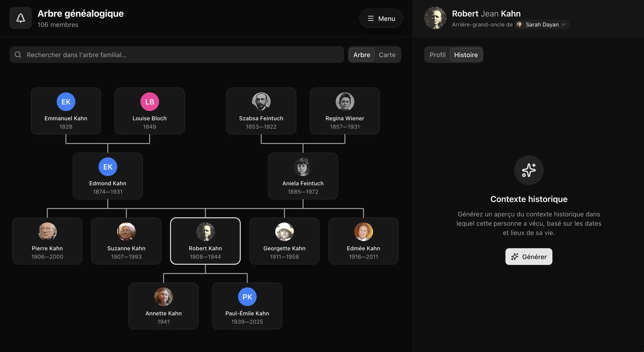Switch view to Carte

[x=387, y=55]
